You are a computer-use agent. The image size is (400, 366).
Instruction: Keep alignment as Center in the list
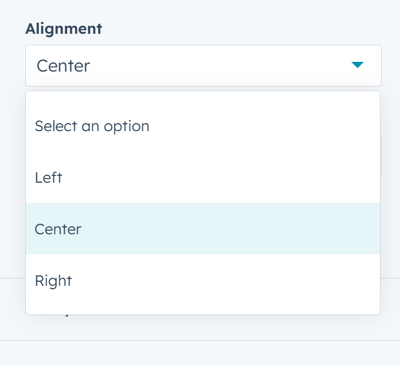point(203,229)
